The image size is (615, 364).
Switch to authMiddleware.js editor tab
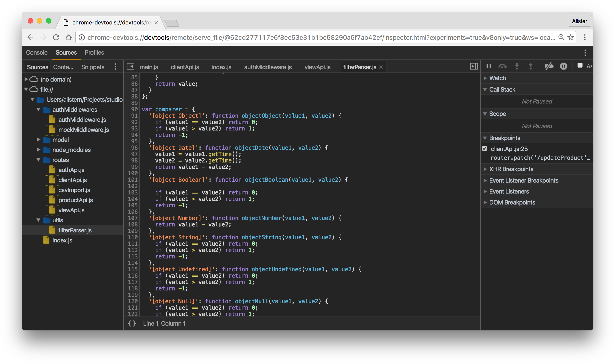(268, 67)
